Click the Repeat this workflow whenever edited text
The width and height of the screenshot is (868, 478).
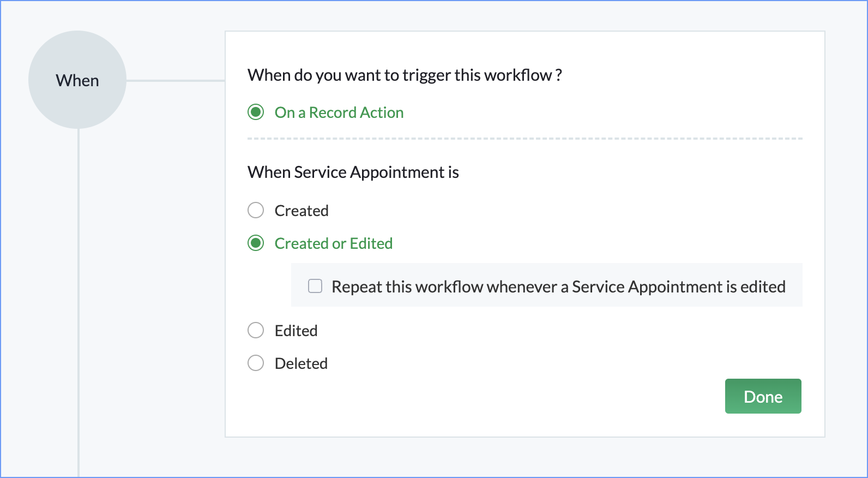[x=558, y=286]
